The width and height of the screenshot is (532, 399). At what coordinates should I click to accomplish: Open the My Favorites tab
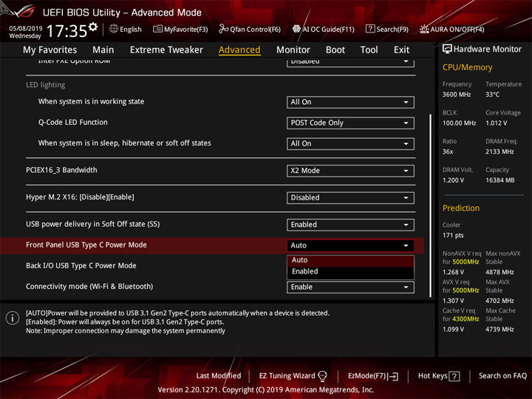coord(50,50)
